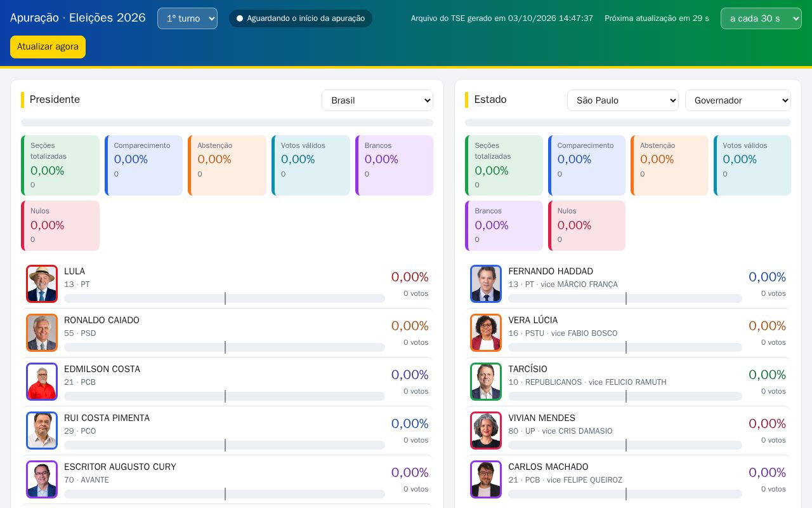
Task: Click 'Seções totalizadas' card in Presidente panel
Action: click(60, 165)
